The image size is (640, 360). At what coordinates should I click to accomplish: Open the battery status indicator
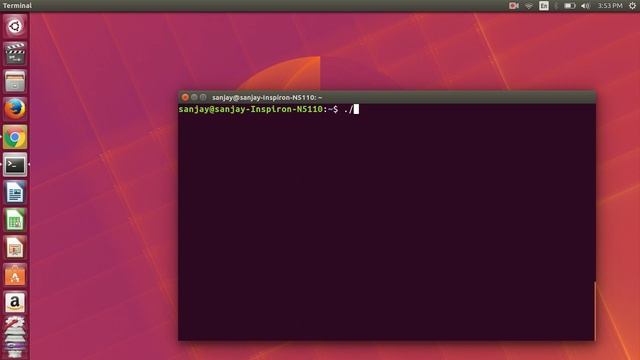coord(570,6)
